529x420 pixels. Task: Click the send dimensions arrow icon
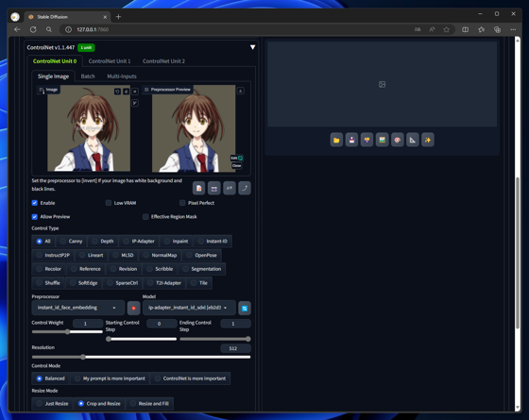coord(245,188)
